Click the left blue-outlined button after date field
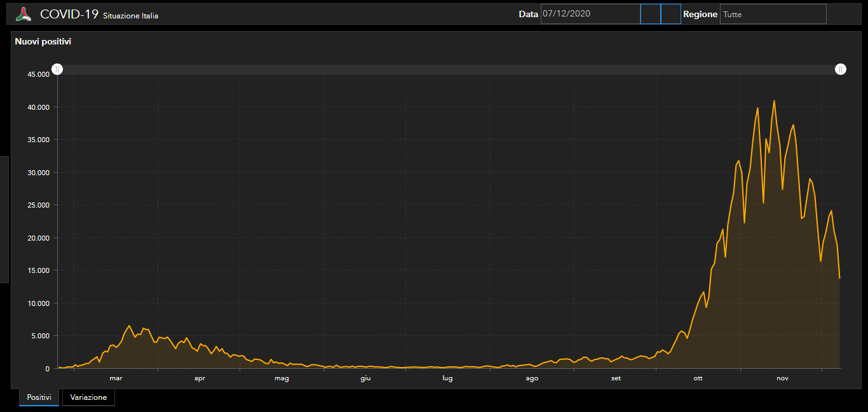The width and height of the screenshot is (868, 412). click(650, 14)
